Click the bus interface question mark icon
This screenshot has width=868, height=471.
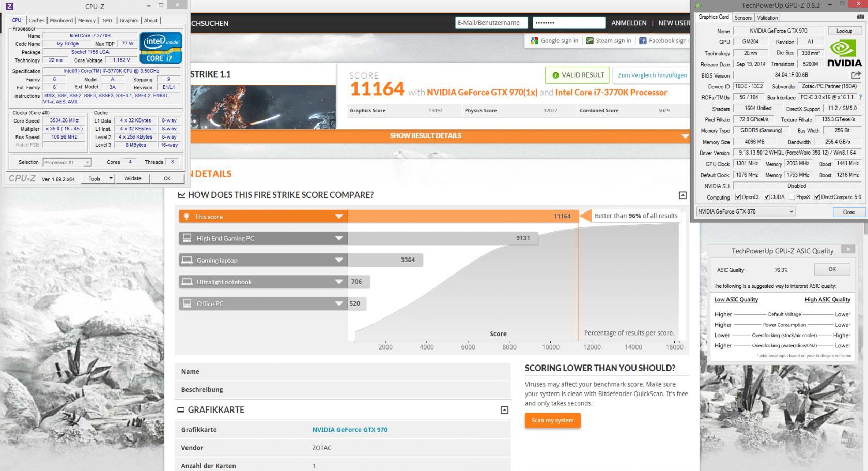point(860,97)
